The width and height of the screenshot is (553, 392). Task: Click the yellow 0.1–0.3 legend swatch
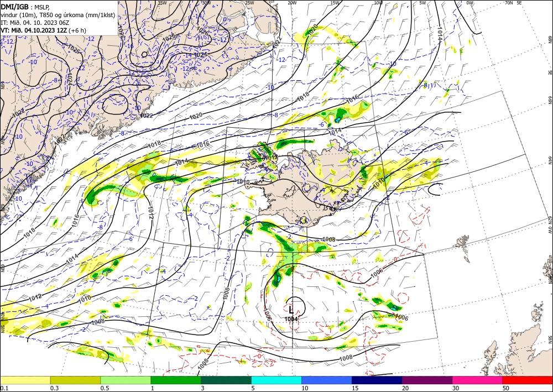pos(25,380)
